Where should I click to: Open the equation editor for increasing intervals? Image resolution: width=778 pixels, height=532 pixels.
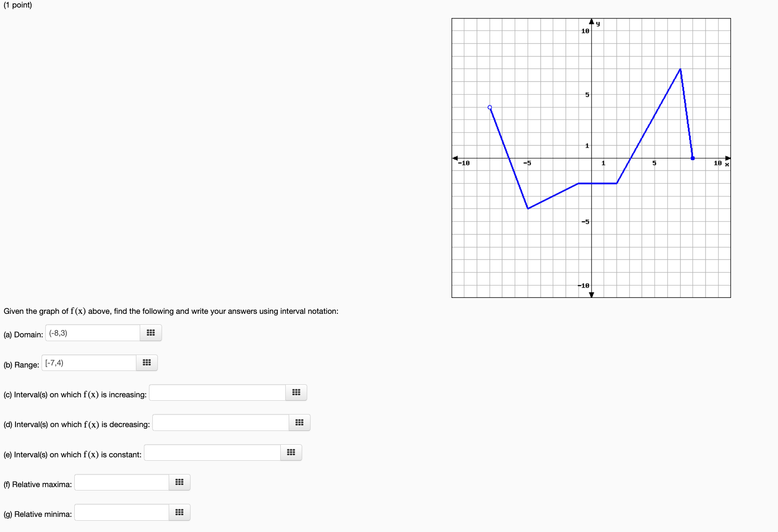296,393
